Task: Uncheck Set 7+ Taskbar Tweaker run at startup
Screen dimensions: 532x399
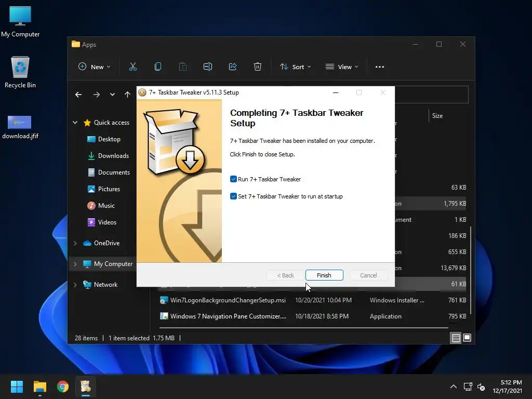Action: [x=233, y=196]
